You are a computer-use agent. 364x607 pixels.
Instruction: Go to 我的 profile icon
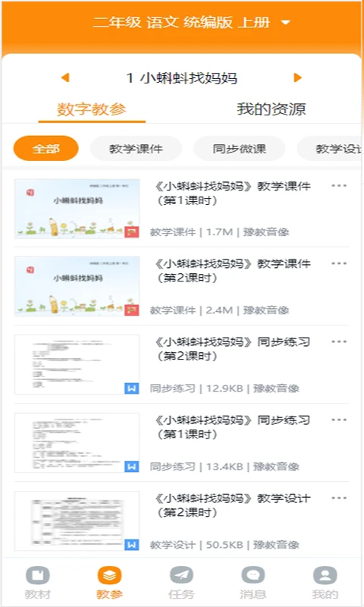325,575
